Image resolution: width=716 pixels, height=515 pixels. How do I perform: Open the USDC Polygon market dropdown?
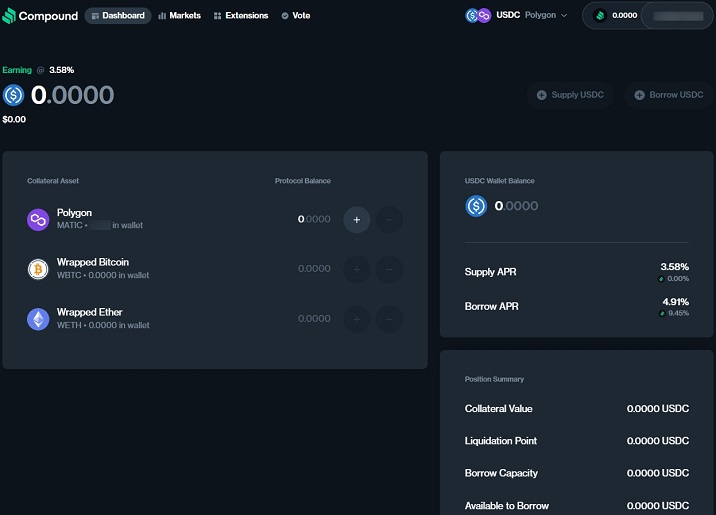click(516, 16)
